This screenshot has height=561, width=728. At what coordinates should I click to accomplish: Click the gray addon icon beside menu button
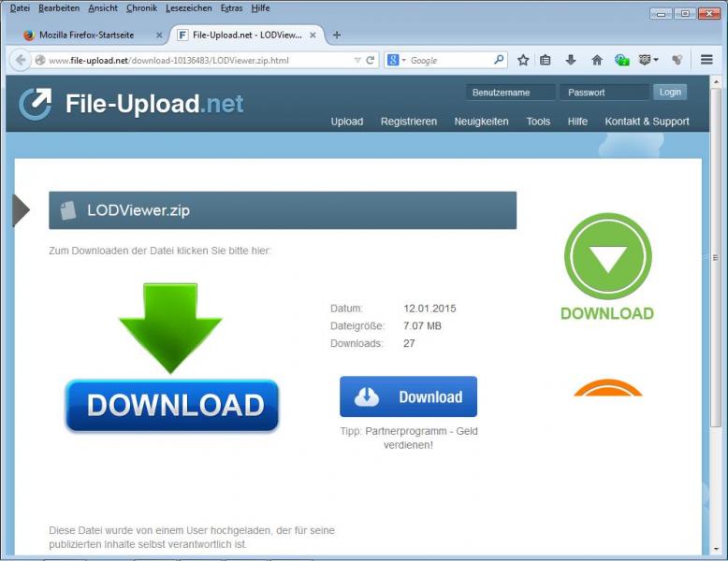coord(677,60)
